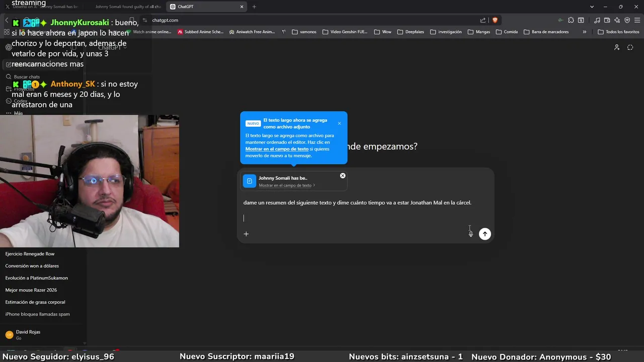The height and width of the screenshot is (362, 644).
Task: Switch to 'Johnny Somali found guilty' tab
Action: pyautogui.click(x=128, y=7)
